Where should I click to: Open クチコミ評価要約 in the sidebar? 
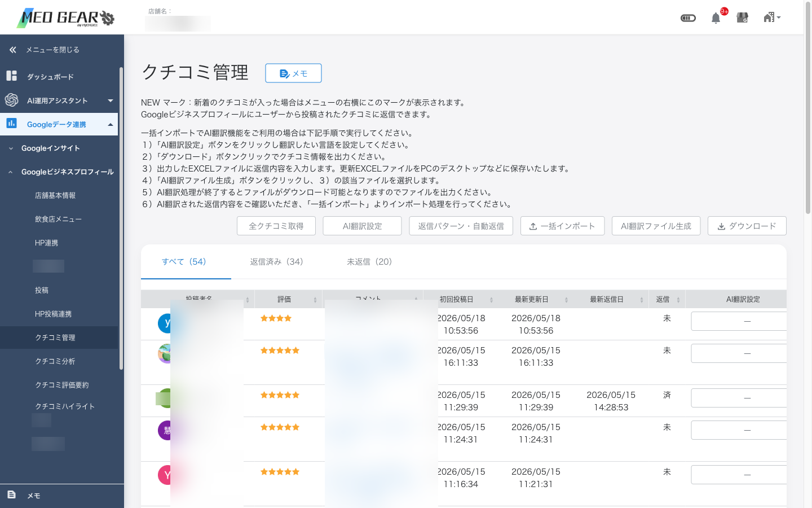(x=62, y=385)
